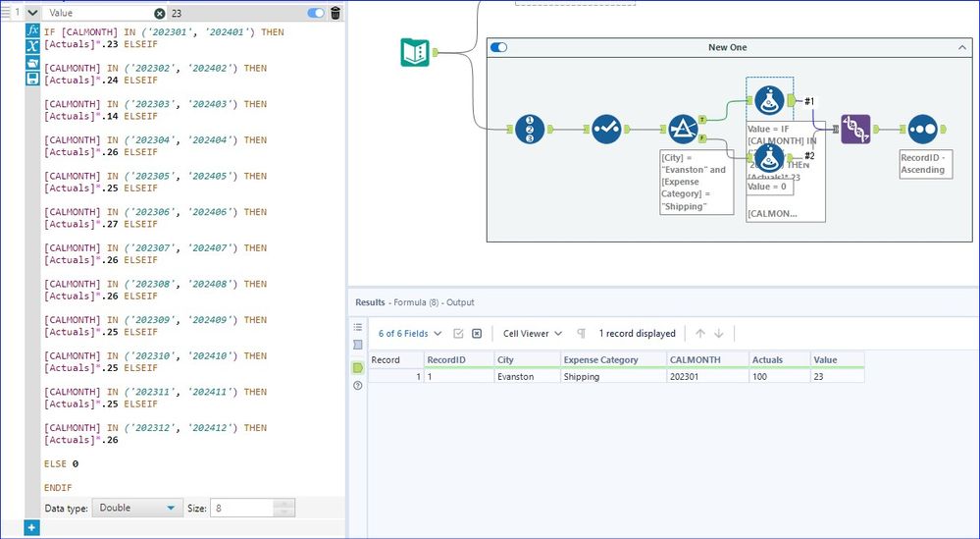Click the RecordID column header
The width and height of the screenshot is (980, 539).
[459, 359]
